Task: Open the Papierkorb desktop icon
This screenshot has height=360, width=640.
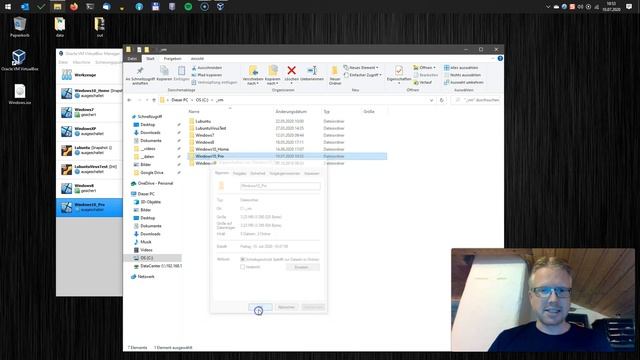Action: 20,27
